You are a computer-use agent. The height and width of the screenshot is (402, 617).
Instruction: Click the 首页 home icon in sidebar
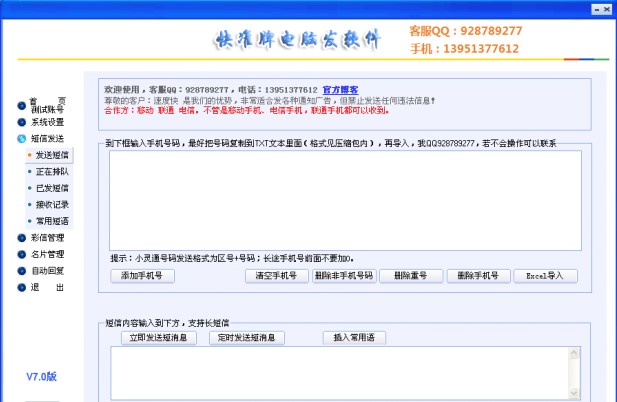point(21,105)
